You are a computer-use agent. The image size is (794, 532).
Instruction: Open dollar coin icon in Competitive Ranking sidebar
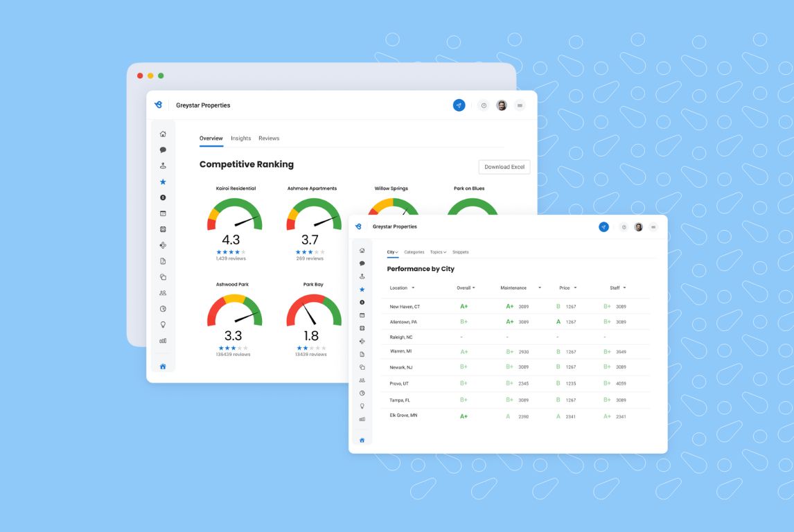click(x=163, y=197)
